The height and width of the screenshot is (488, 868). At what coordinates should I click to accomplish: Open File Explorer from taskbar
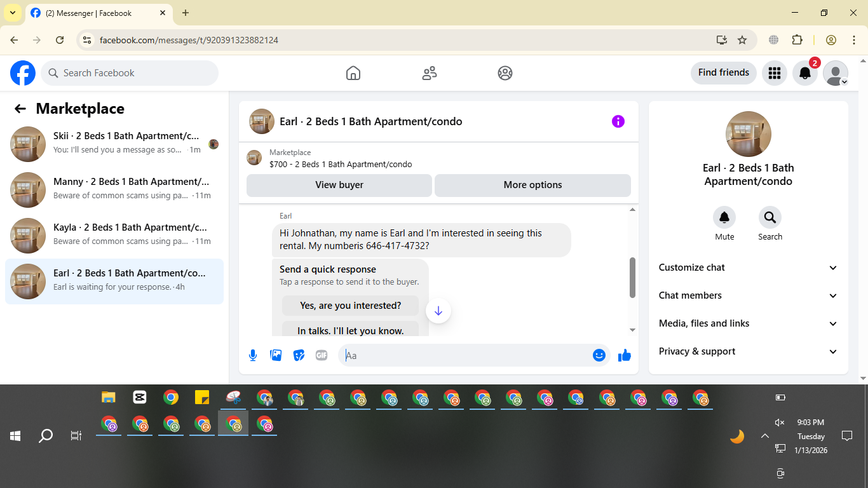pos(109,398)
